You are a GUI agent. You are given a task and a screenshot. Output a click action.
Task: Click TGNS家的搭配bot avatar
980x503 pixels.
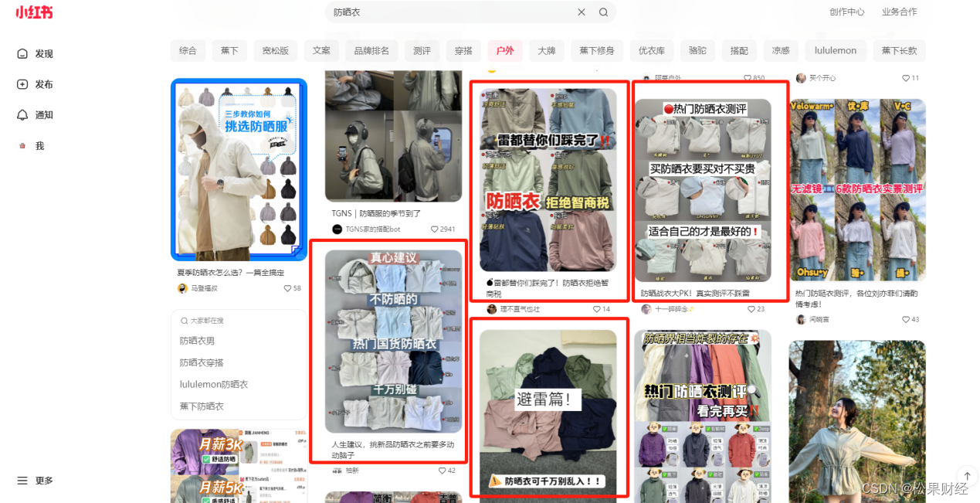[x=337, y=229]
